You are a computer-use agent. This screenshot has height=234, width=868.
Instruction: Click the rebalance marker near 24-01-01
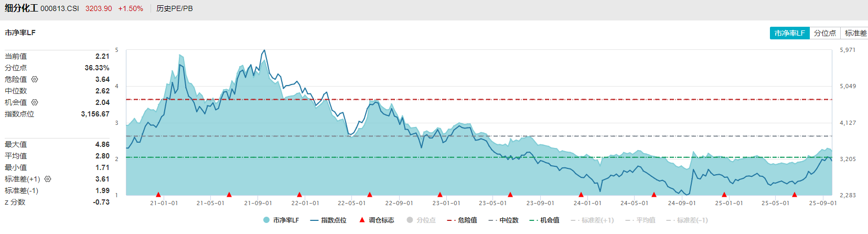click(581, 195)
